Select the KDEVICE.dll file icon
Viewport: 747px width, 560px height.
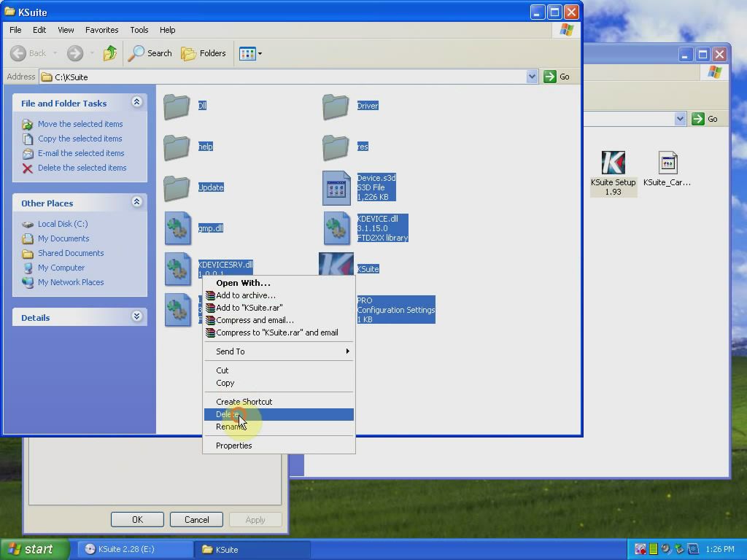point(336,228)
